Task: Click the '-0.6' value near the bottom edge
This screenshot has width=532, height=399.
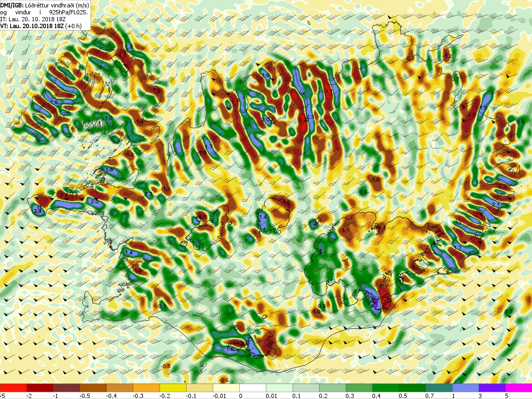Action: tap(223, 380)
